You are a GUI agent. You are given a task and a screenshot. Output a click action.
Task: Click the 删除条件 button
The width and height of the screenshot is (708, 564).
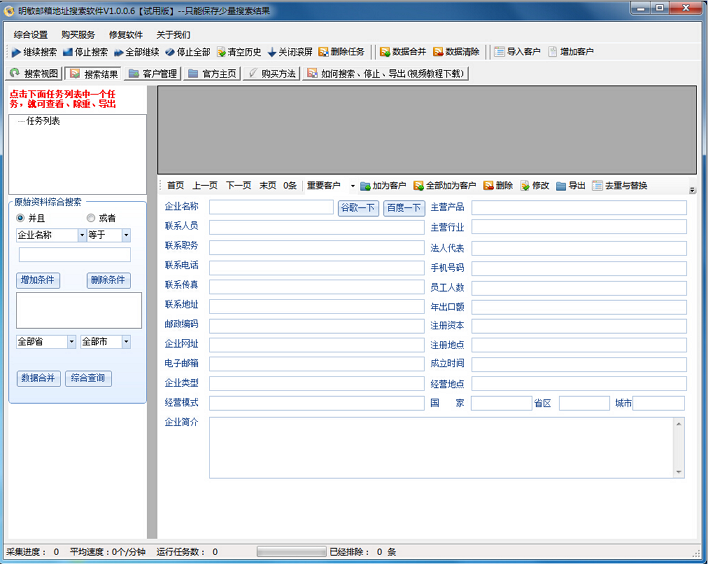tap(108, 280)
